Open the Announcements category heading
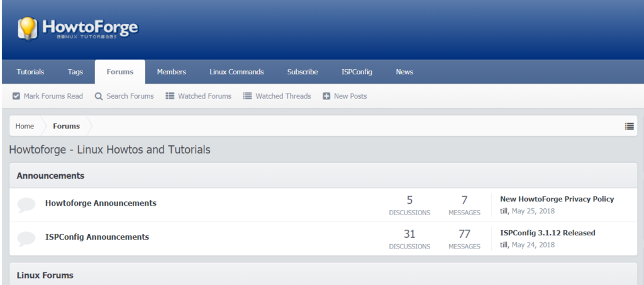Image resolution: width=644 pixels, height=285 pixels. pyautogui.click(x=50, y=176)
